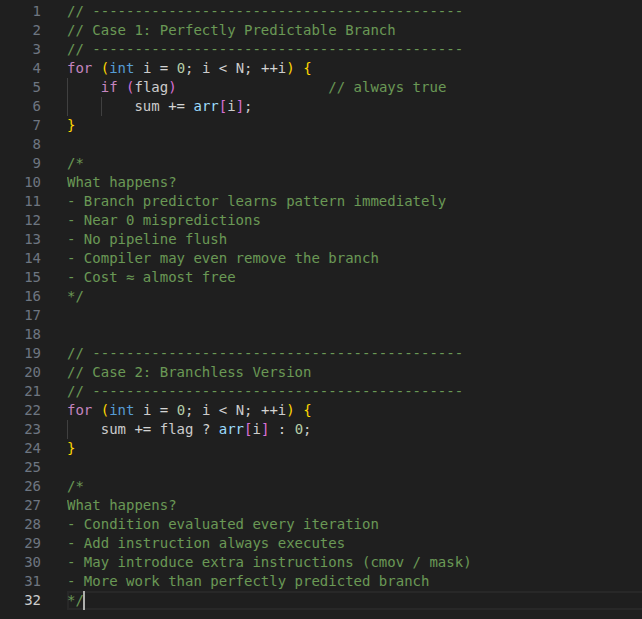
Task: Click 'if (flag)' statement on line 5
Action: click(138, 87)
